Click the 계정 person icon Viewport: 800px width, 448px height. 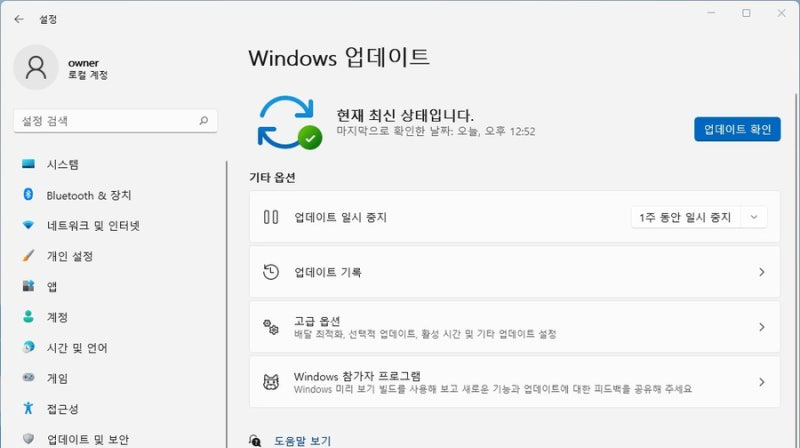click(29, 317)
